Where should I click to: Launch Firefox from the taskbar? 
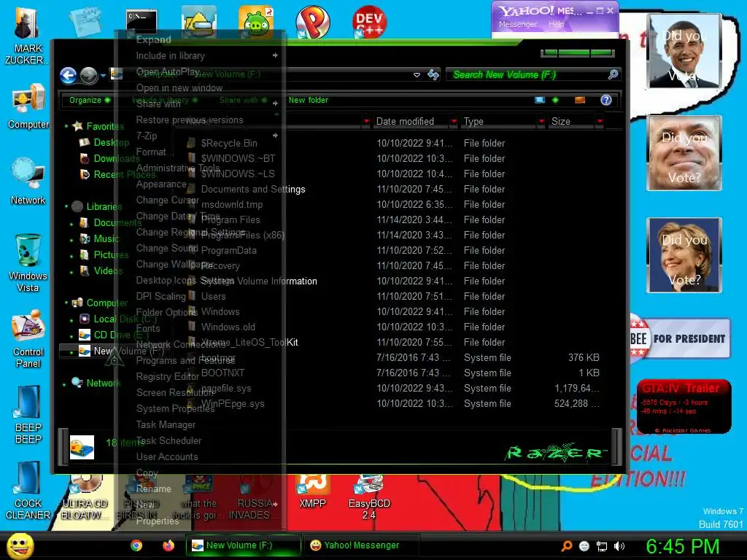(x=169, y=545)
